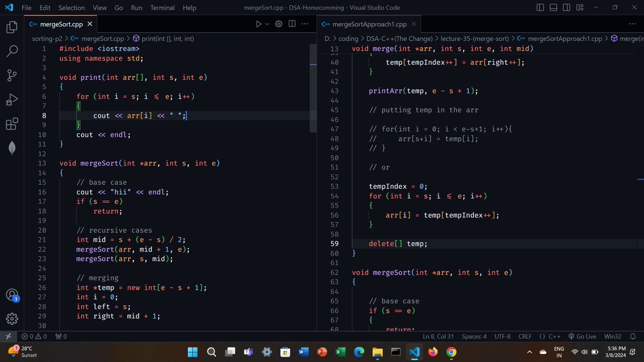
Task: Open the Run menu
Action: 137,8
